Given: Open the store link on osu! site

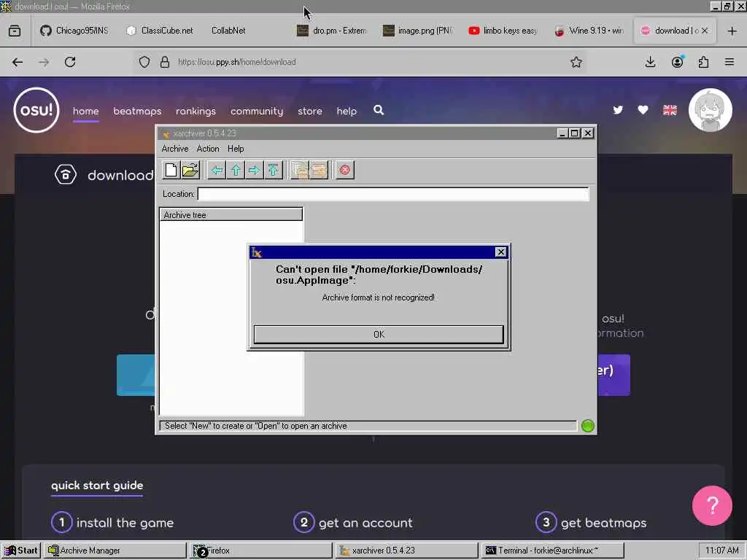Looking at the screenshot, I should [x=309, y=111].
